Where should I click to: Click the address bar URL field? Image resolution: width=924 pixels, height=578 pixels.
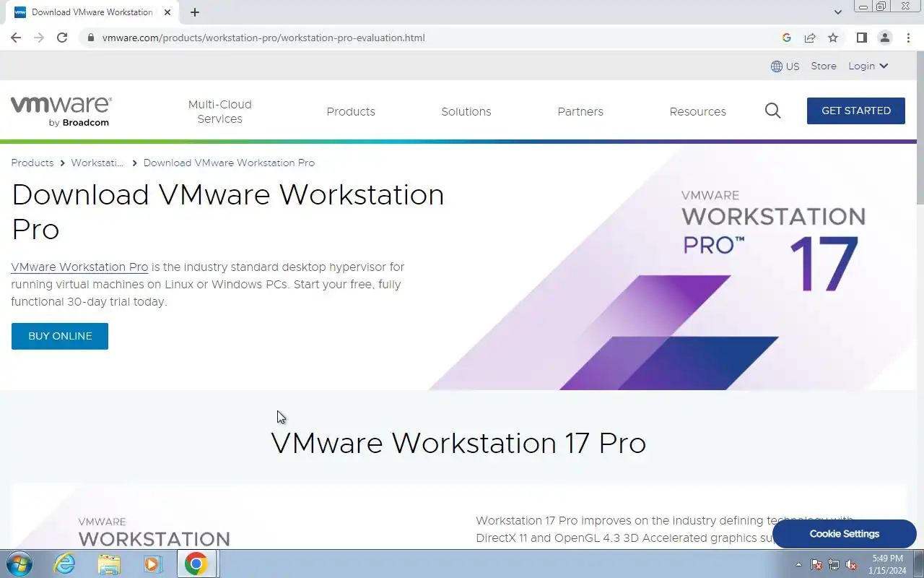(x=433, y=38)
